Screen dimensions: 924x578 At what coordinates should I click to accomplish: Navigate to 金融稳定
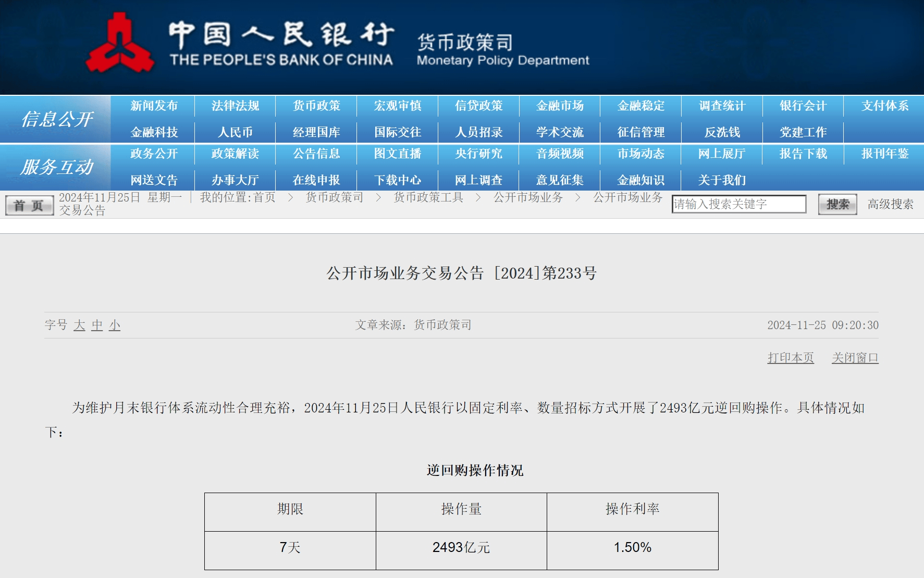coord(641,106)
